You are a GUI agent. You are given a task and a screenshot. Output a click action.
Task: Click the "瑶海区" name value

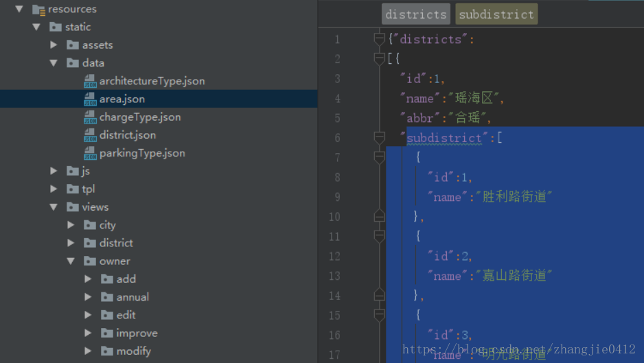tap(474, 98)
